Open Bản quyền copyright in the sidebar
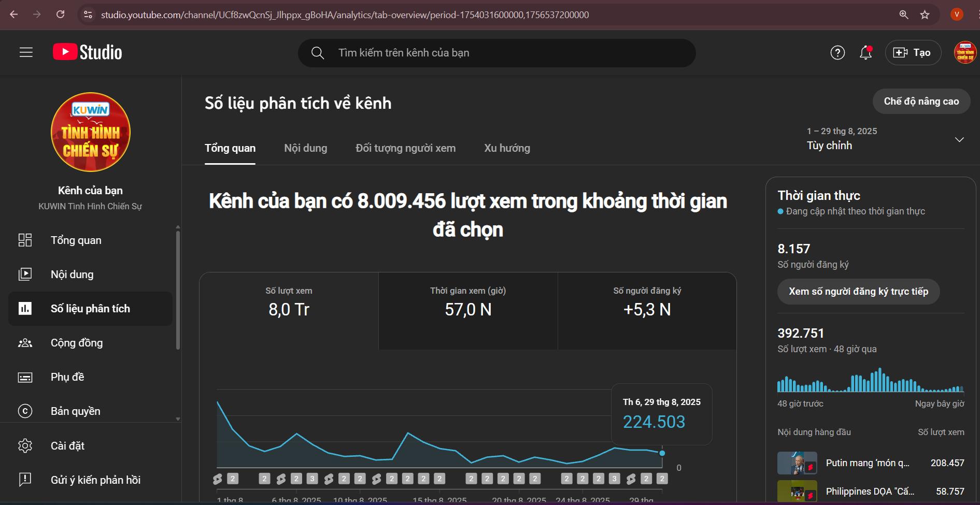Viewport: 980px width, 505px height. (90, 411)
